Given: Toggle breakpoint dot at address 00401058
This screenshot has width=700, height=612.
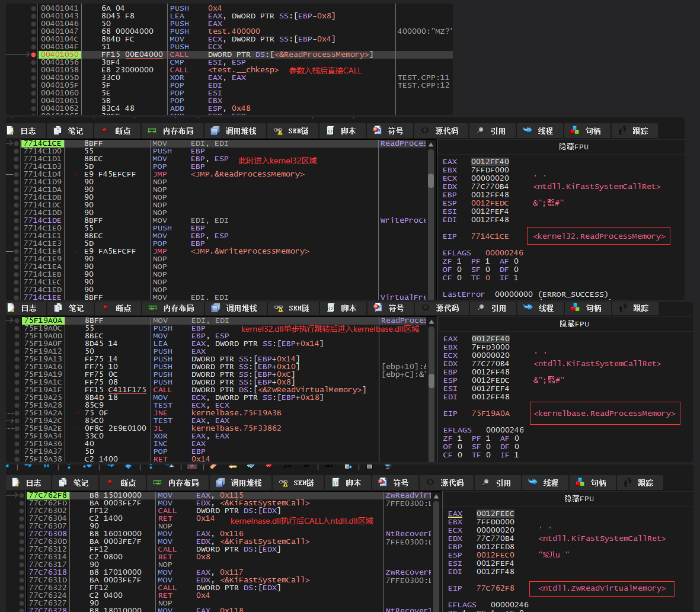Looking at the screenshot, I should tap(33, 69).
